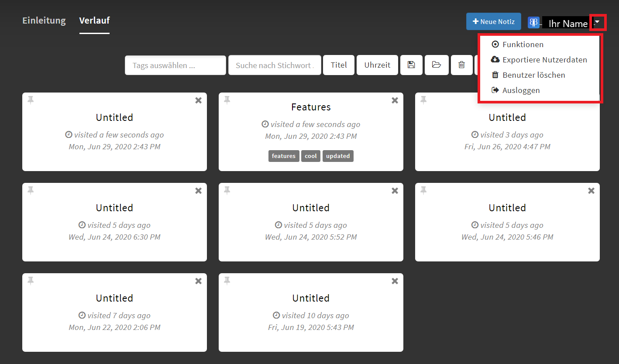This screenshot has height=364, width=619.
Task: Click the trash icon to clear history
Action: (x=461, y=65)
